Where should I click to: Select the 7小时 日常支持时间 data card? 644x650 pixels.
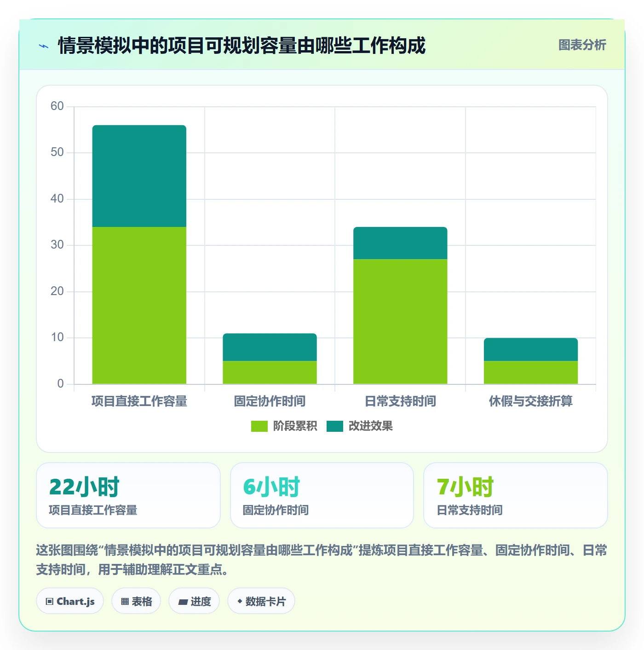click(x=516, y=495)
